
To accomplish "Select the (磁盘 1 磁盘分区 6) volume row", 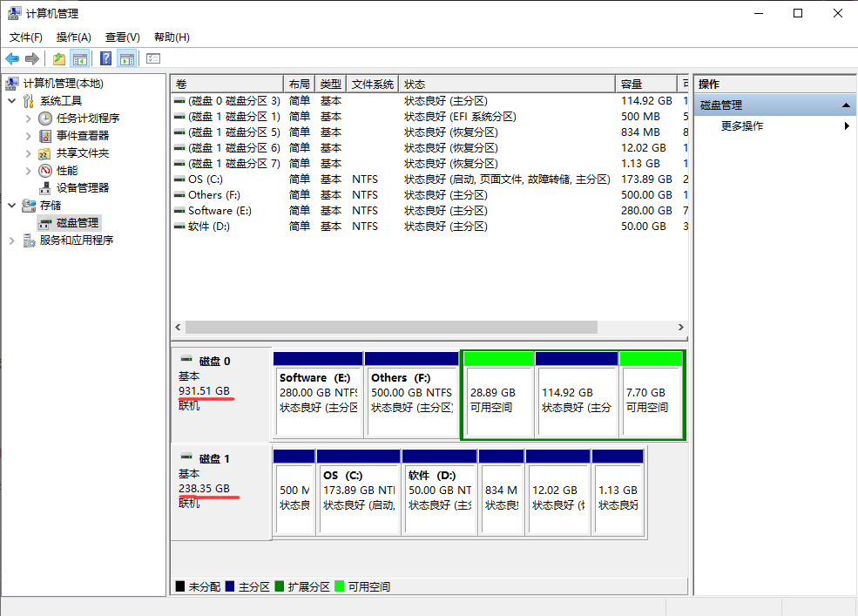I will [x=430, y=148].
